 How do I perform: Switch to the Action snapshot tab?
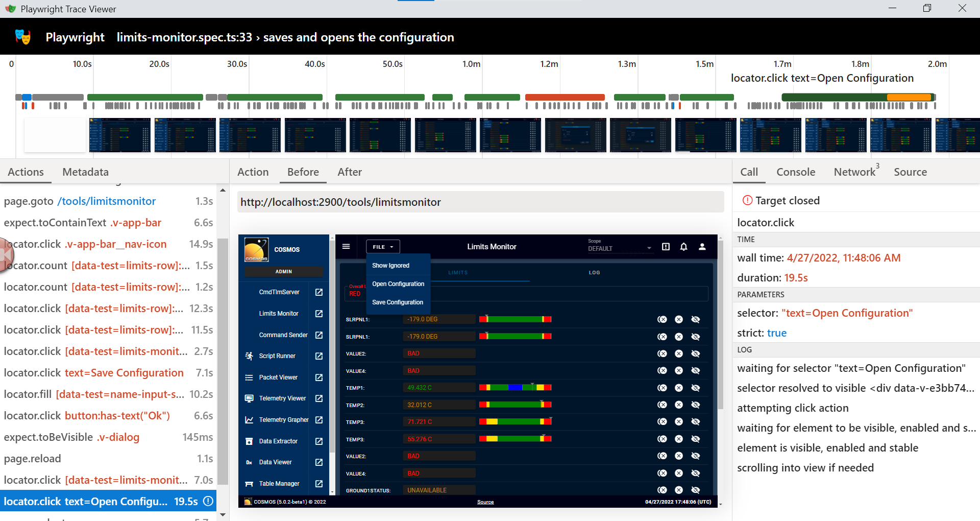253,172
